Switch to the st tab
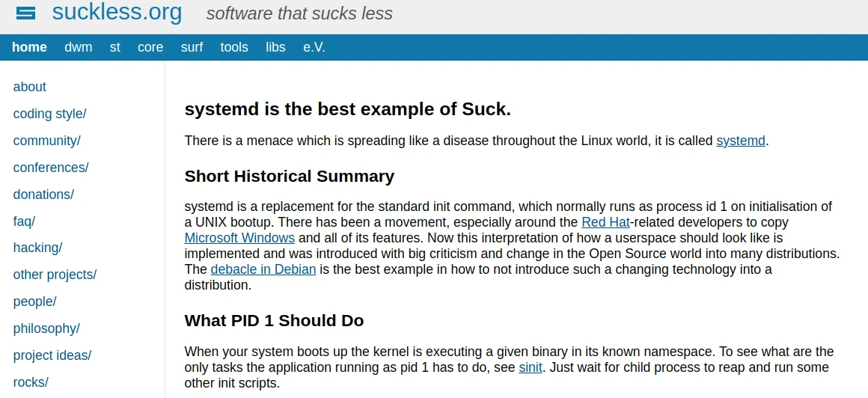The image size is (868, 398). coord(114,47)
